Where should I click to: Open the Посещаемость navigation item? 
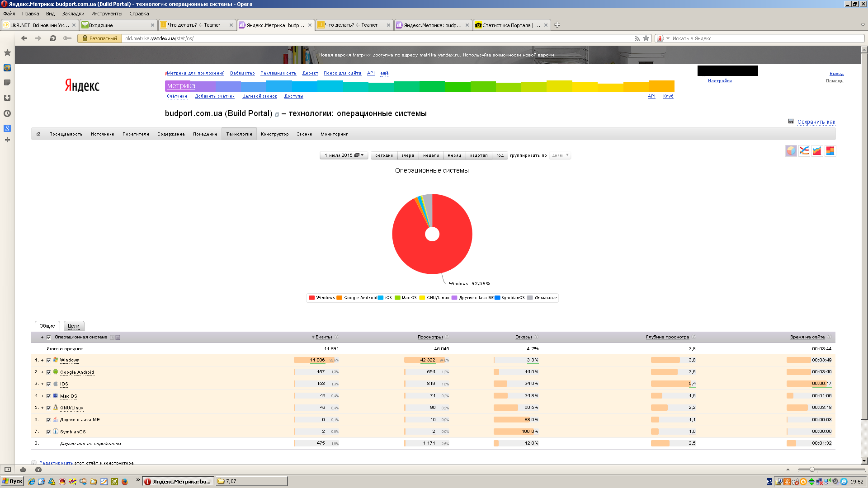pyautogui.click(x=66, y=134)
